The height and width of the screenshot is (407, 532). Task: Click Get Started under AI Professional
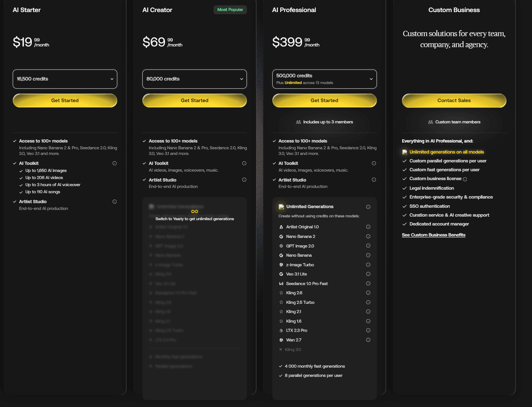tap(324, 100)
